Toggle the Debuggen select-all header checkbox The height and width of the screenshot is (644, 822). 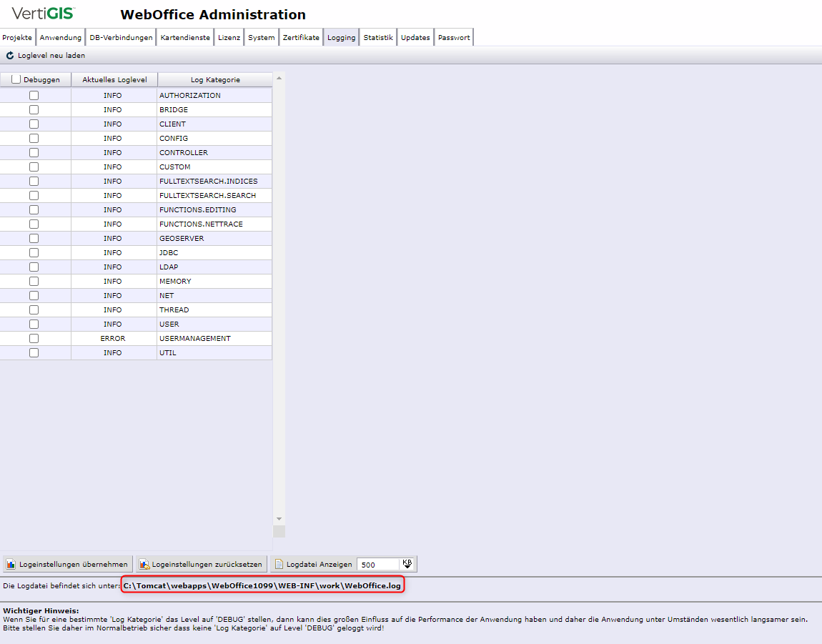16,80
